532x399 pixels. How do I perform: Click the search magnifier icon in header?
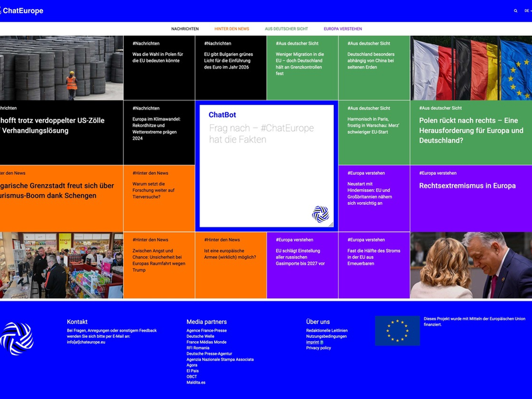(x=515, y=11)
